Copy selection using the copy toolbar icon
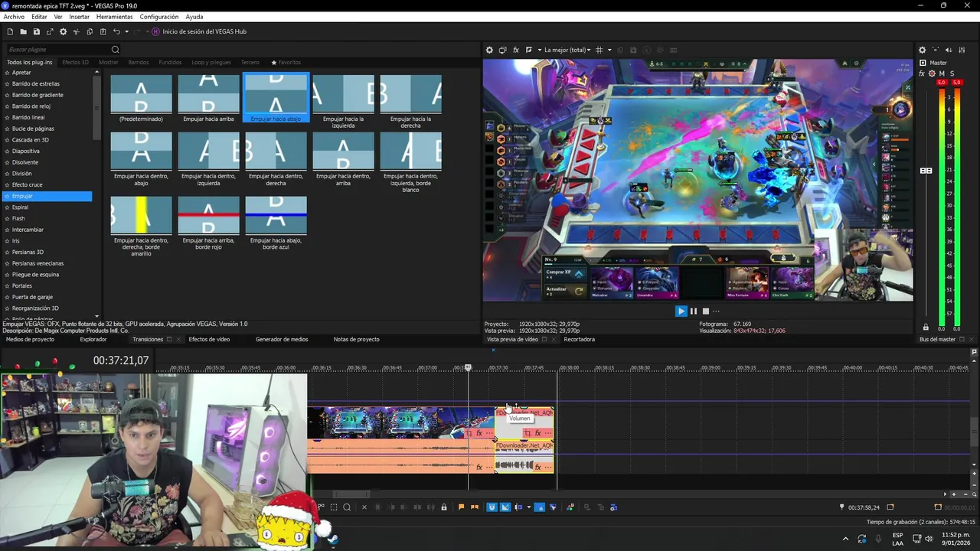Viewport: 980px width, 551px height. (90, 31)
